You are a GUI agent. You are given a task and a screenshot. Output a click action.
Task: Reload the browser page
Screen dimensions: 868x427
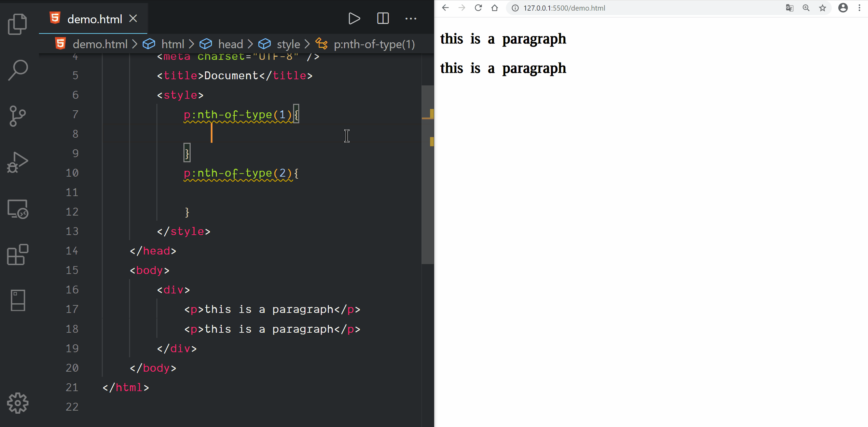coord(478,8)
